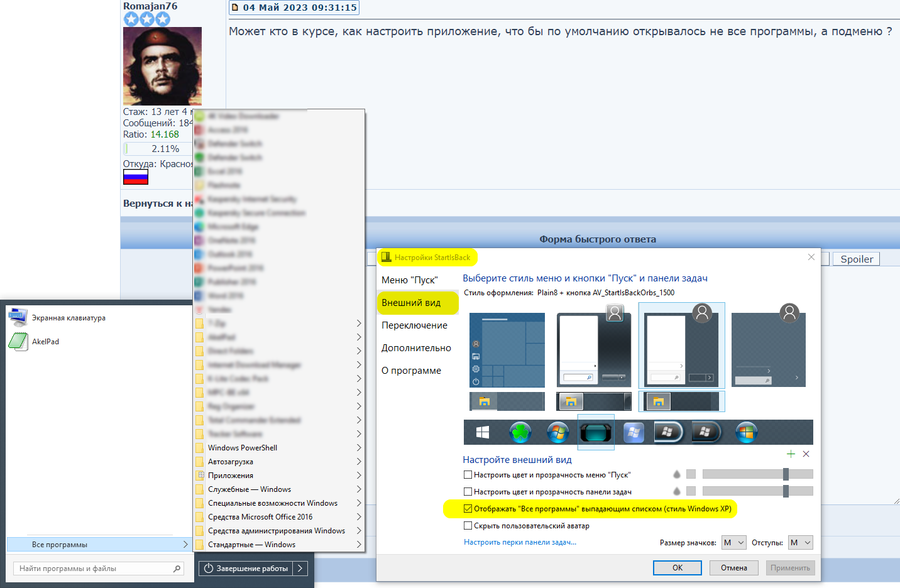900x588 pixels.
Task: Click the Завершение работы button
Action: 246,569
